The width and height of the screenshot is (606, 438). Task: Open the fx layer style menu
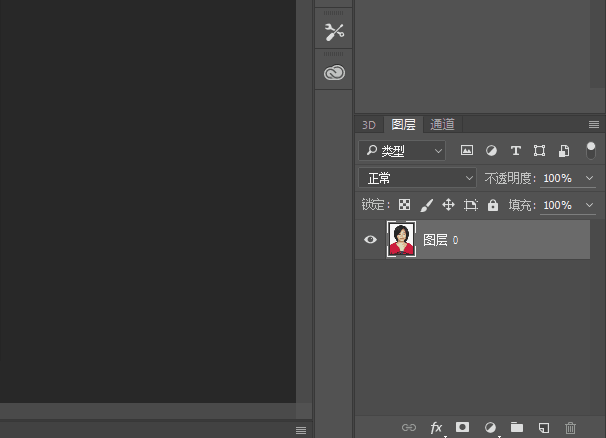pyautogui.click(x=436, y=427)
